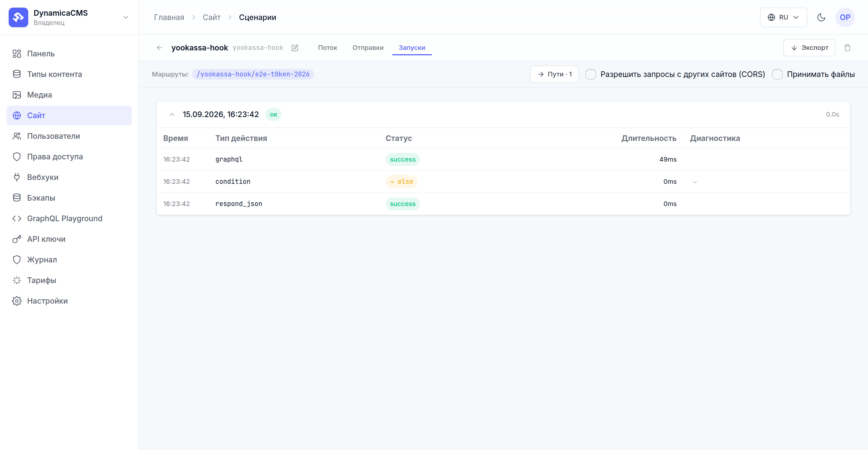Screen dimensions: 868x450
Task: Click the DynamicaCMS logo icon
Action: pyautogui.click(x=18, y=17)
